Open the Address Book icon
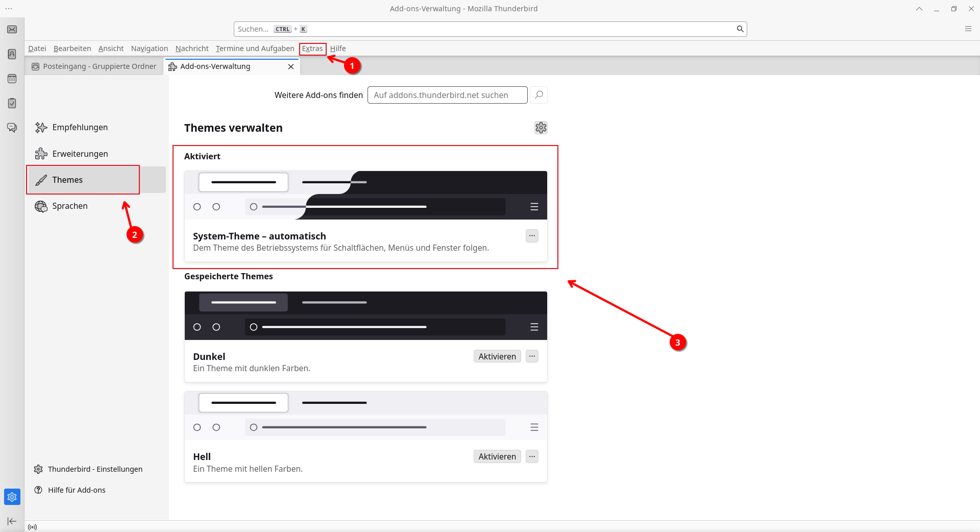Screen dimensions: 980x532 pos(12,54)
